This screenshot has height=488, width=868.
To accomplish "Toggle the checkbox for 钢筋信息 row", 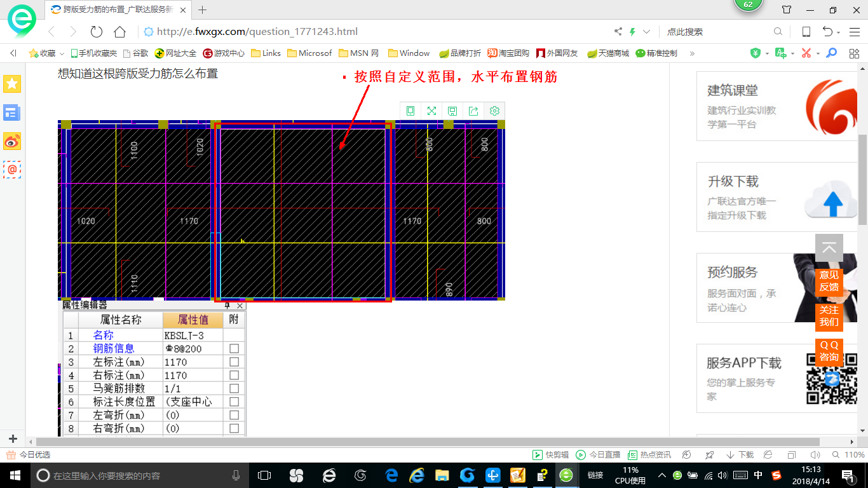I will (x=234, y=349).
